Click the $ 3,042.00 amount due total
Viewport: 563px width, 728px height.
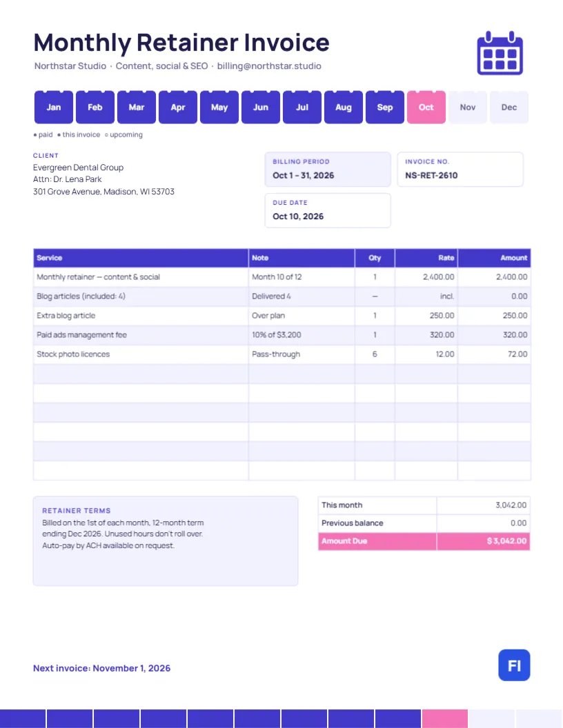(x=507, y=541)
